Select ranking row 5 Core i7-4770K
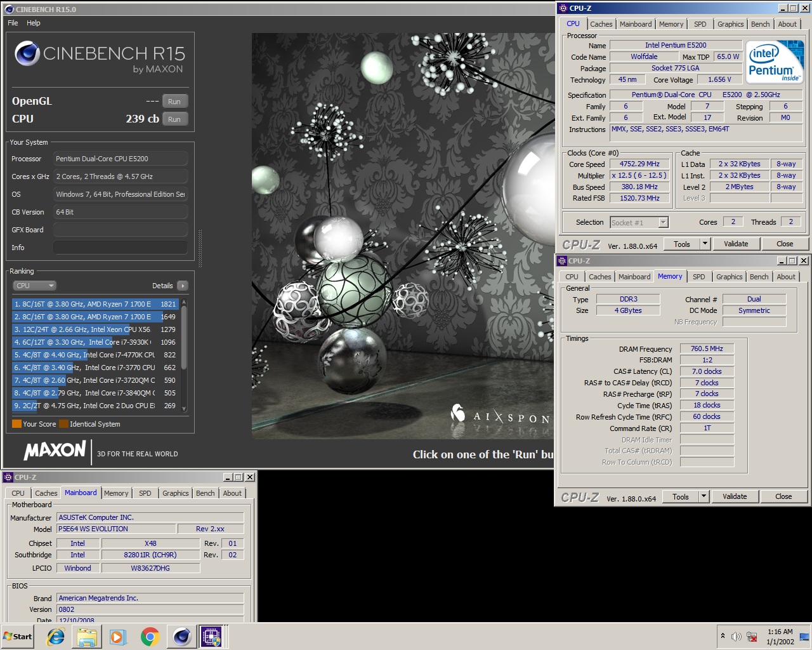 pyautogui.click(x=95, y=355)
